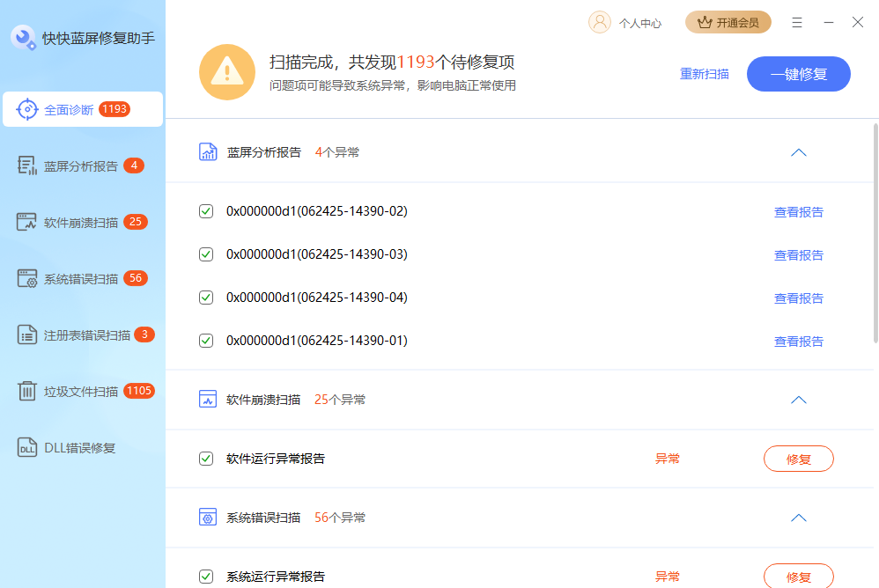Collapse the 系统错误扫描 section
The width and height of the screenshot is (879, 588).
798,518
